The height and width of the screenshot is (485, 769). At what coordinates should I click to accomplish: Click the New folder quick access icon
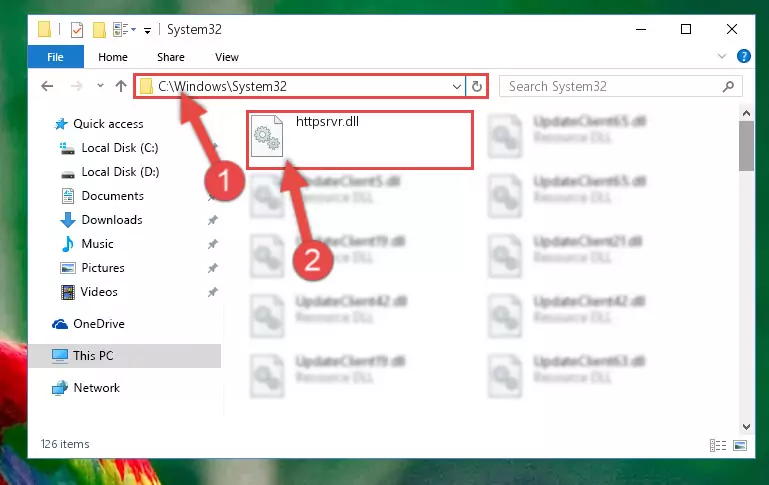click(x=99, y=30)
